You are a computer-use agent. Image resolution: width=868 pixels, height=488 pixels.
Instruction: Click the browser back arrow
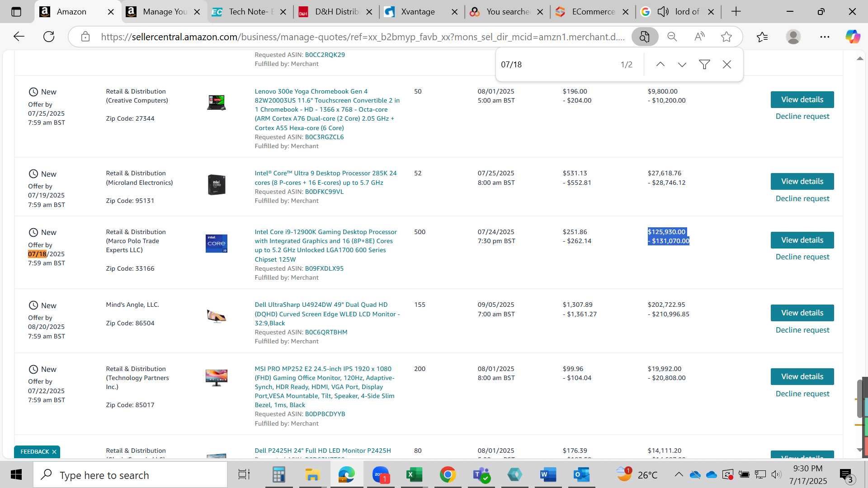click(x=19, y=37)
